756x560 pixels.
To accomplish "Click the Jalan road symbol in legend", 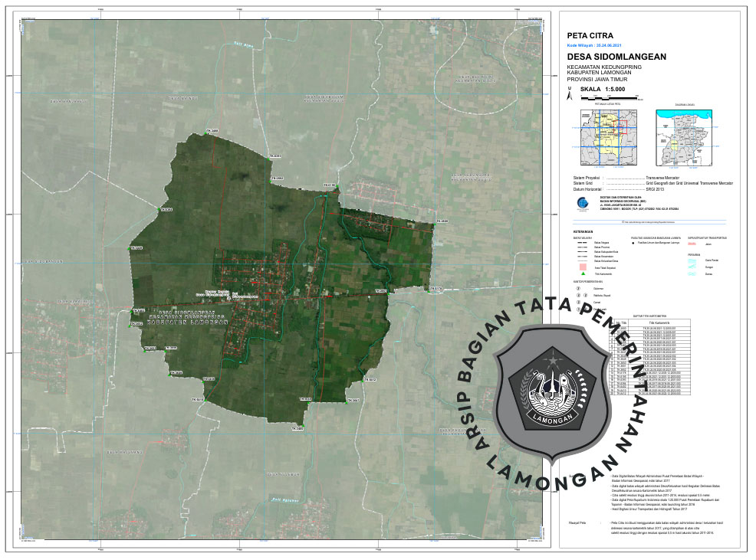I will tap(692, 244).
